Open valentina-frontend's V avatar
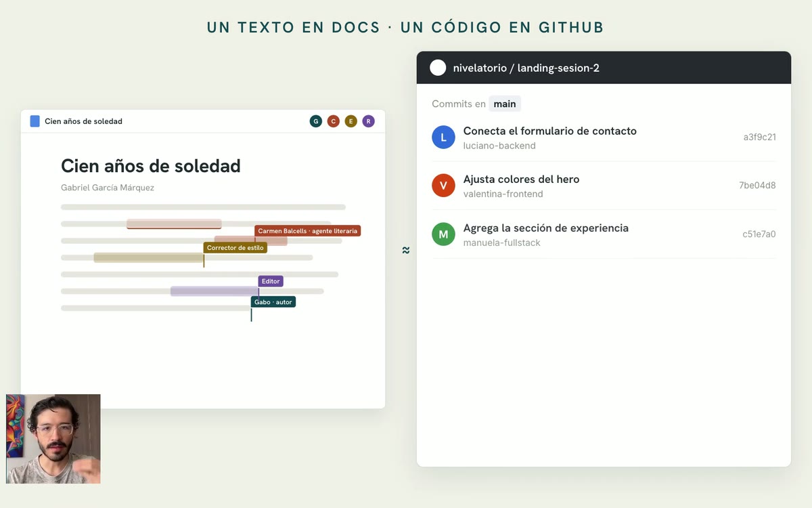The image size is (812, 508). click(443, 186)
